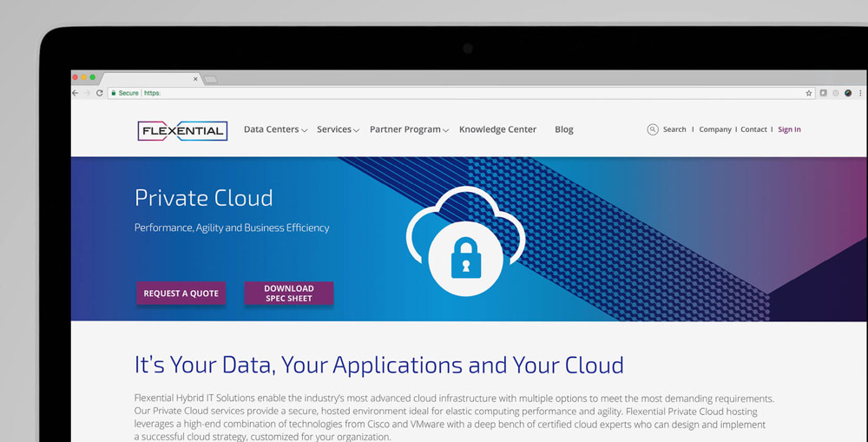Click Sign In
Image resolution: width=868 pixels, height=442 pixels.
pos(789,129)
